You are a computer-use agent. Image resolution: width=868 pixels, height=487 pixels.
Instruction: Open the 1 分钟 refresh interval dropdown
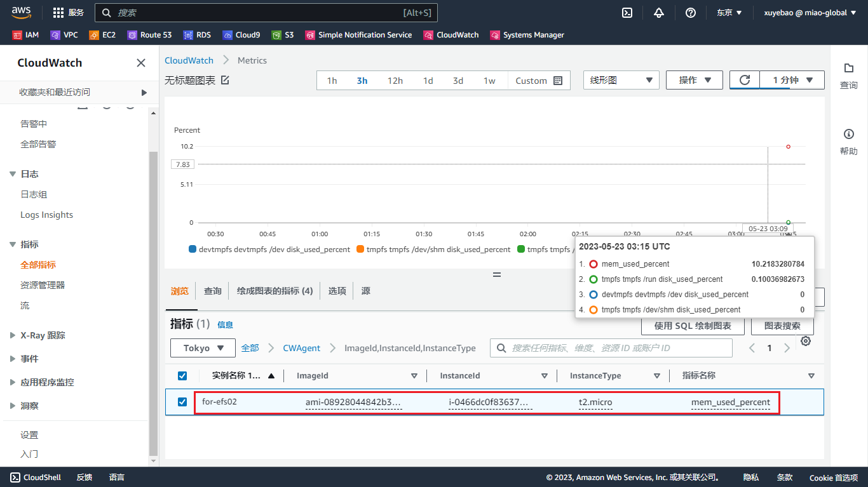[792, 80]
